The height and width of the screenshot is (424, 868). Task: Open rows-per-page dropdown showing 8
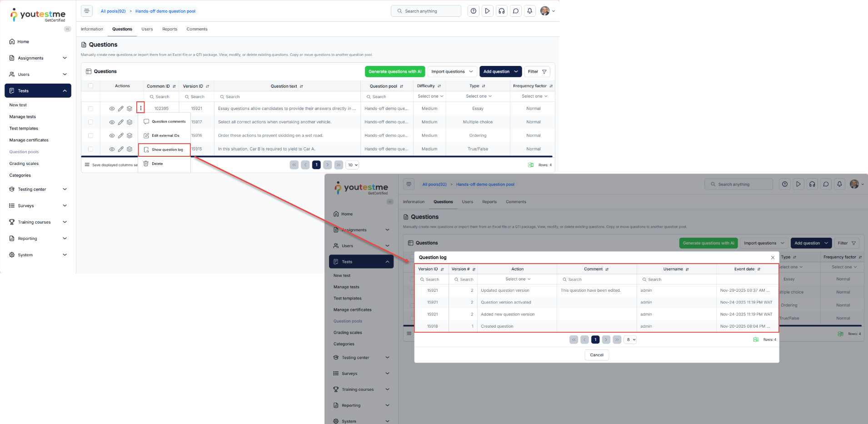[x=630, y=339]
